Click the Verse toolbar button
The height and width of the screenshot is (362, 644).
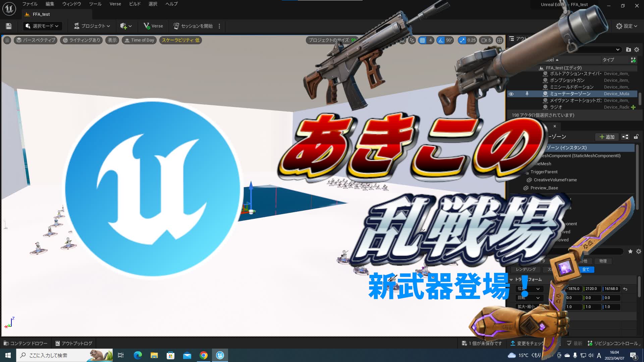click(153, 26)
